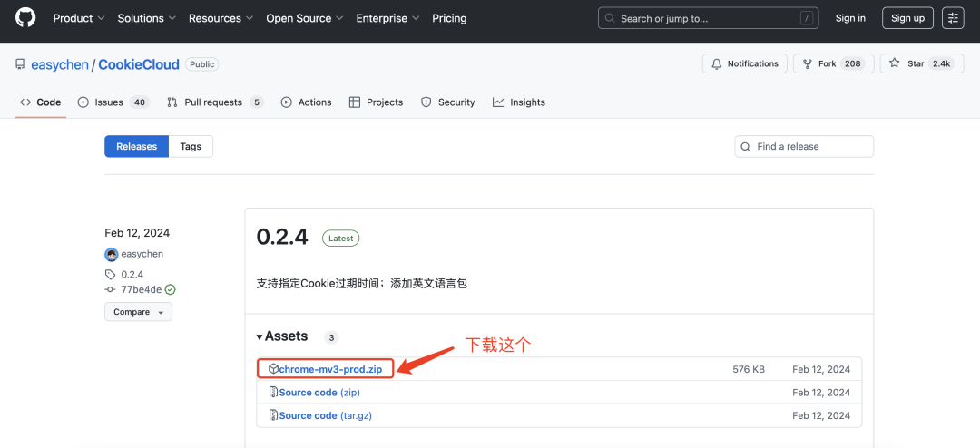Click the slash shortcut key hint
The width and height of the screenshot is (980, 448).
[x=807, y=19]
